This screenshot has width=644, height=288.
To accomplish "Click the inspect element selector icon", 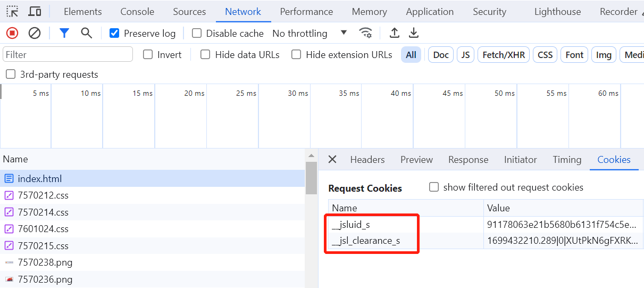I will tap(12, 11).
